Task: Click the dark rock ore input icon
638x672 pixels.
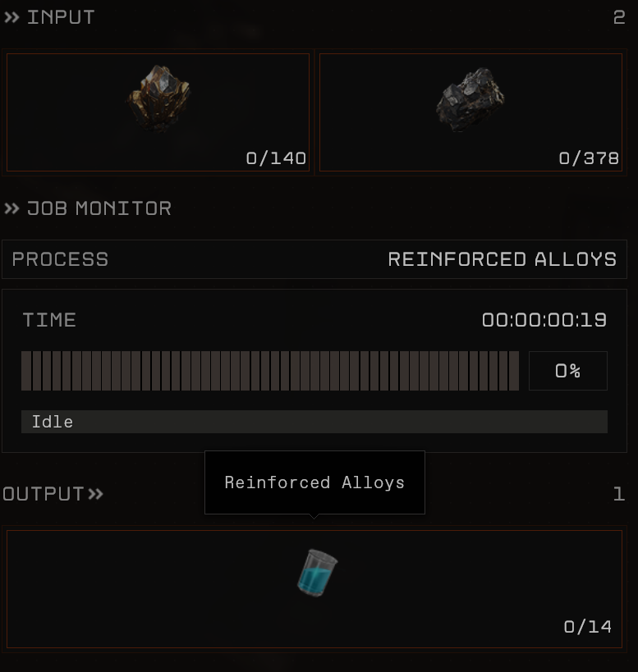Action: [470, 99]
